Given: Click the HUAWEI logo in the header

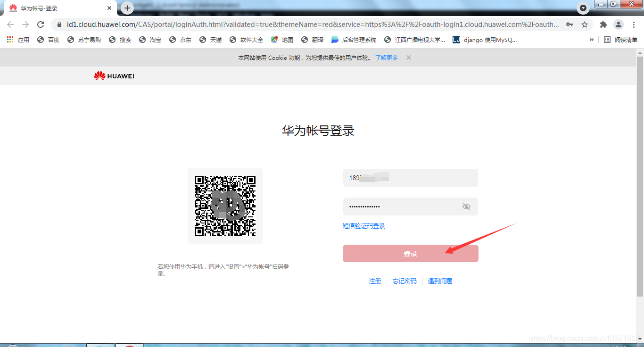Looking at the screenshot, I should pyautogui.click(x=114, y=76).
